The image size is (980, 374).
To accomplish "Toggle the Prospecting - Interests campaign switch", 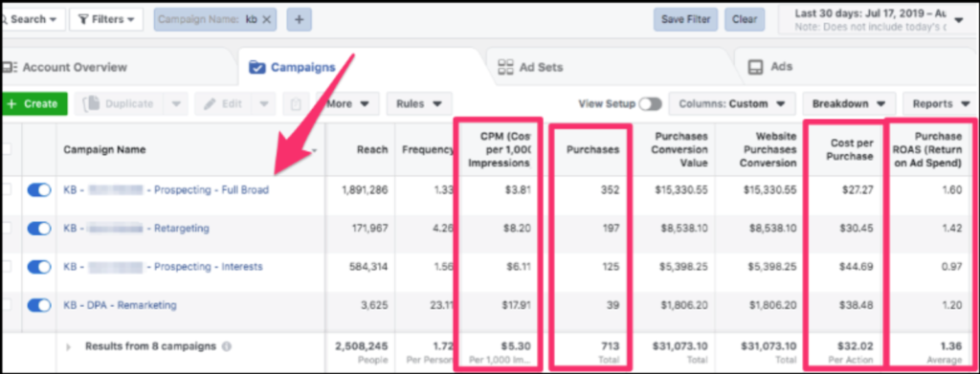I will tap(39, 267).
